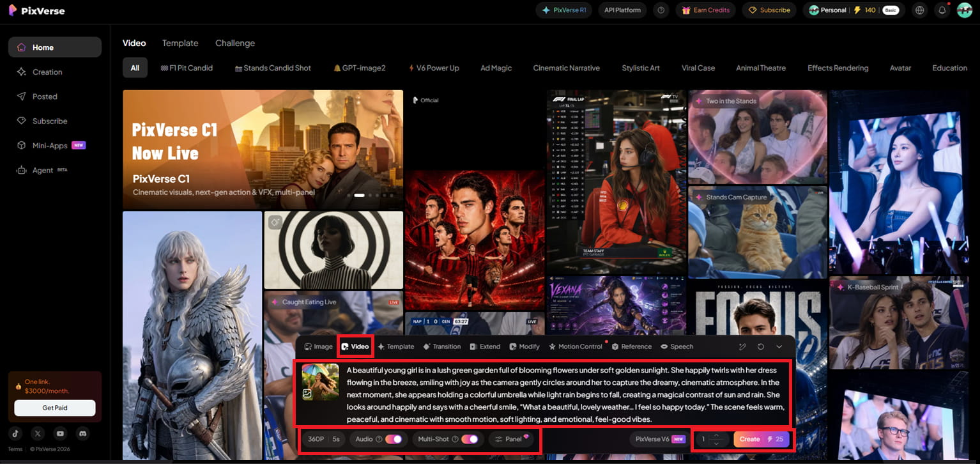Click the Creation sparkle icon in sidebar

[x=22, y=72]
